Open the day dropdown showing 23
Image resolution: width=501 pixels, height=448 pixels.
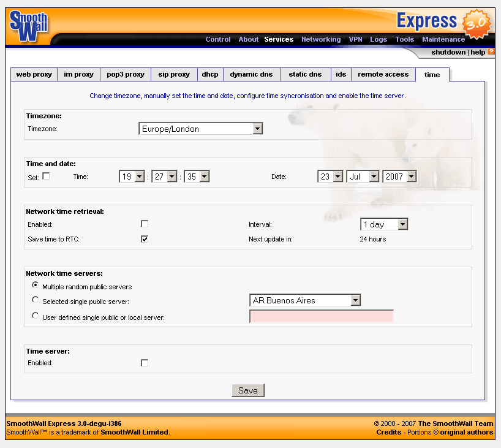pyautogui.click(x=330, y=176)
